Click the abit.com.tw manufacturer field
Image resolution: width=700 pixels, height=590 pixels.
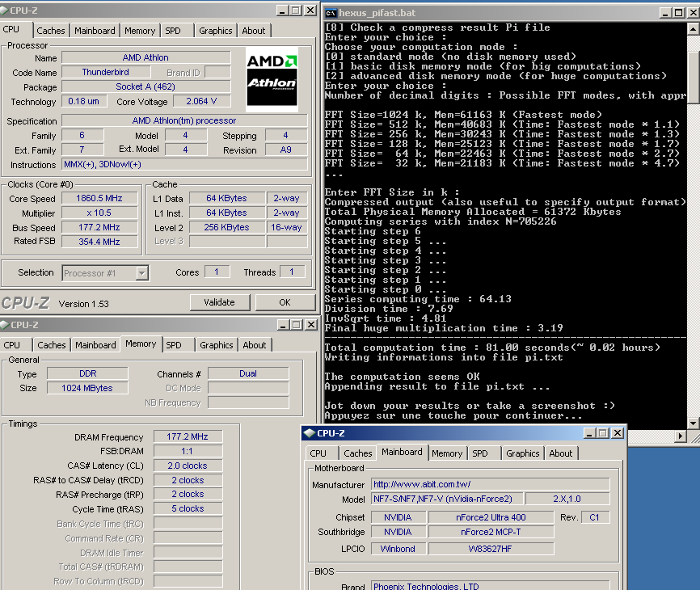[x=490, y=484]
